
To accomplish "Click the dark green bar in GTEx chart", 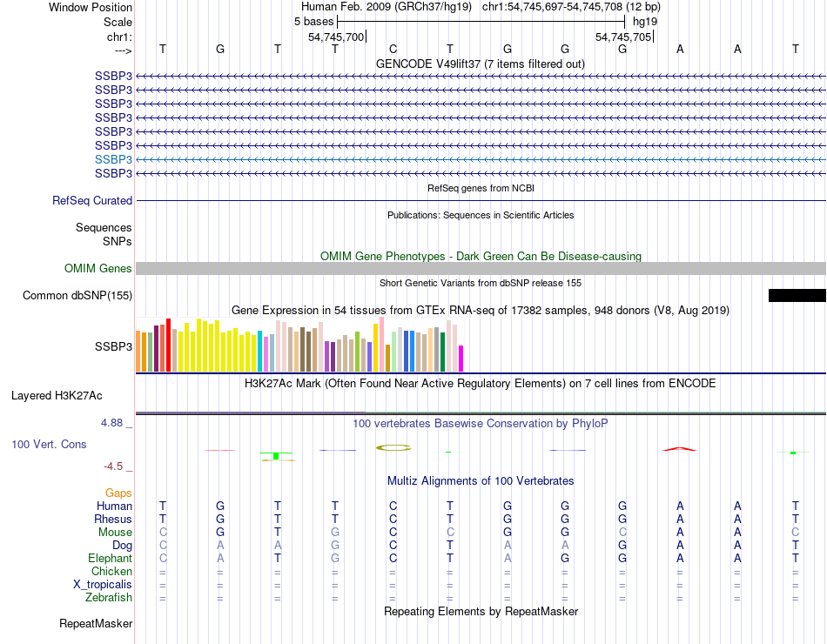I will click(x=442, y=352).
